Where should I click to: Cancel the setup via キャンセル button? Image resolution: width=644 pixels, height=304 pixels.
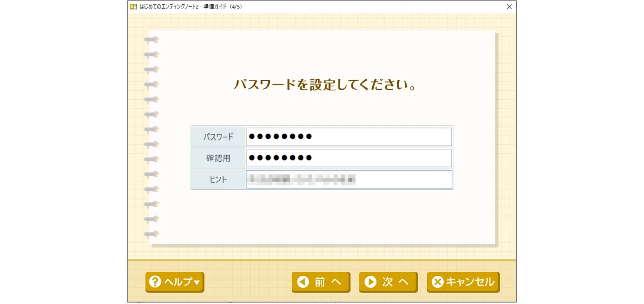point(463,282)
